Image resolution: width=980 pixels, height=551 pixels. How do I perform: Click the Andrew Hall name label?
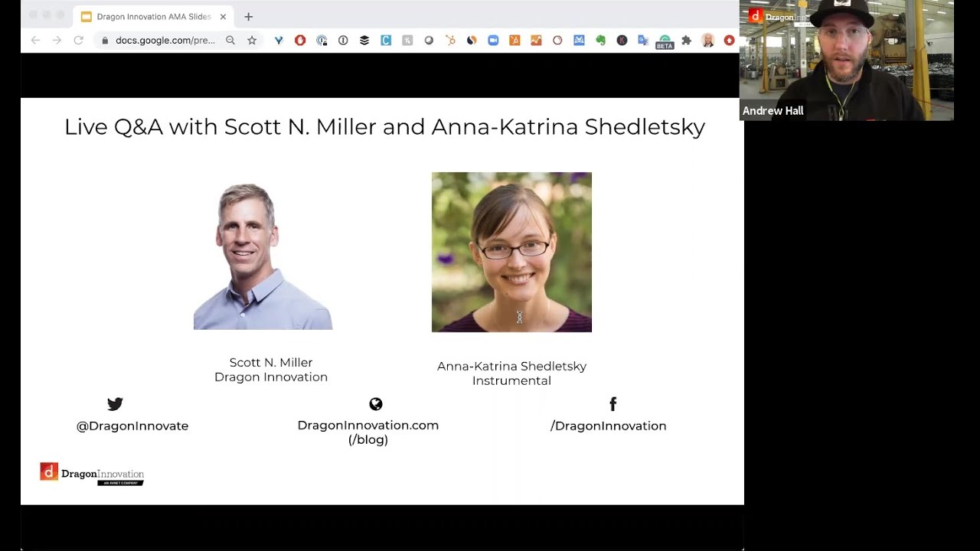773,111
